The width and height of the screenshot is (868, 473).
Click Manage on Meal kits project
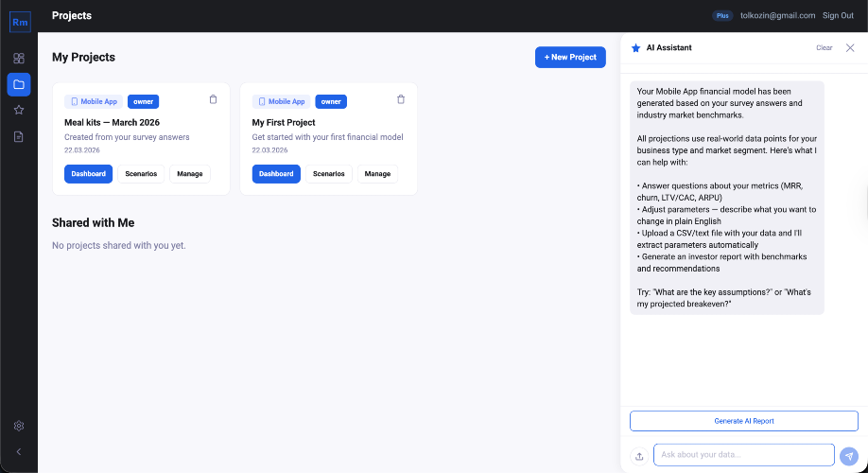189,174
